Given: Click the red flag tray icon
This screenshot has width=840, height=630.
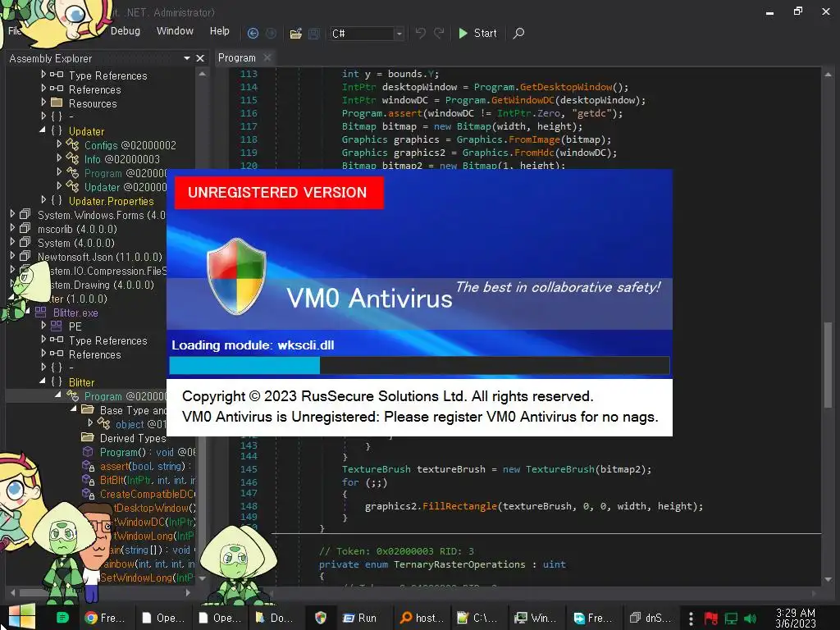Looking at the screenshot, I should (x=711, y=619).
